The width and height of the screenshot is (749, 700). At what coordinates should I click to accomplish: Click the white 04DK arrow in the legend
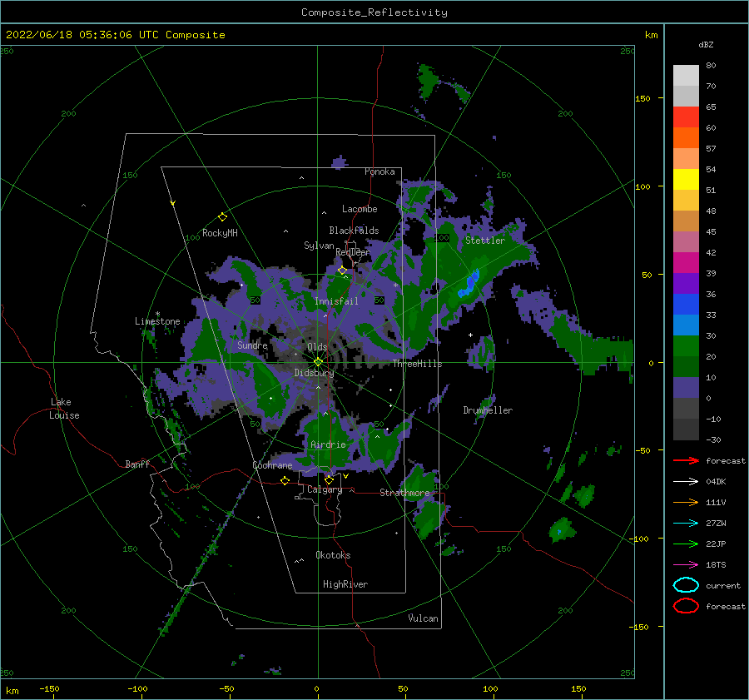tap(686, 481)
